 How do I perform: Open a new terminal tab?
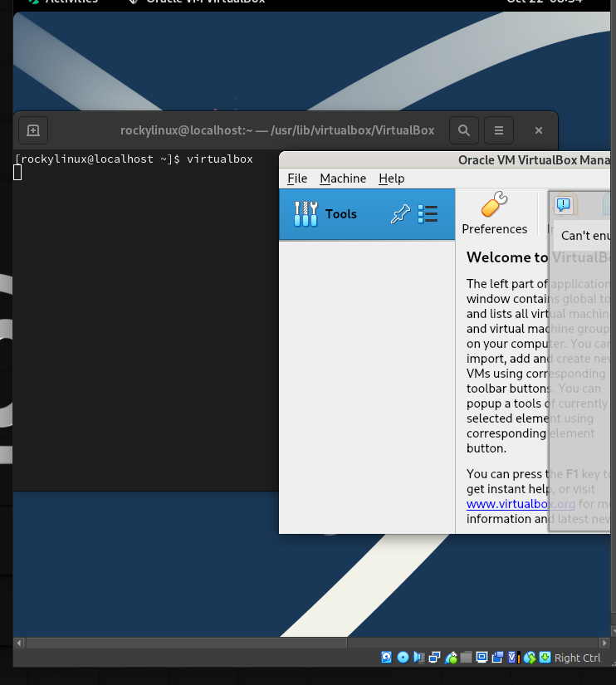[x=33, y=130]
